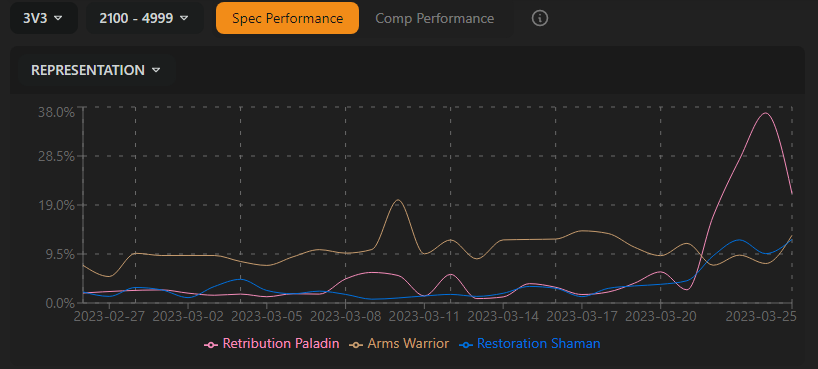This screenshot has height=369, width=818.
Task: Switch to the Comp Performance tab
Action: pos(435,18)
